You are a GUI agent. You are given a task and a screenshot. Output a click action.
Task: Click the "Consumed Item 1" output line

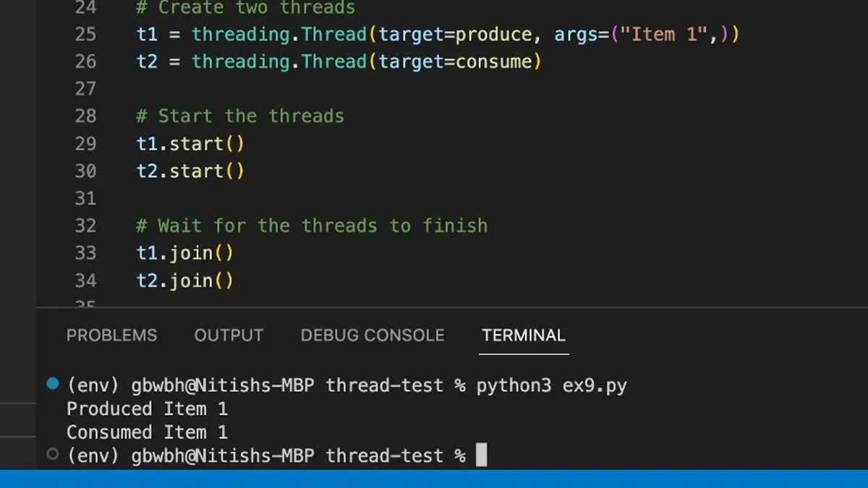click(147, 432)
